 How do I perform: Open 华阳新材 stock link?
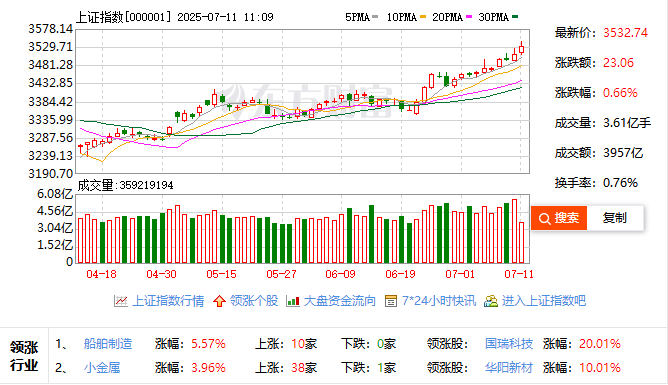click(x=509, y=368)
